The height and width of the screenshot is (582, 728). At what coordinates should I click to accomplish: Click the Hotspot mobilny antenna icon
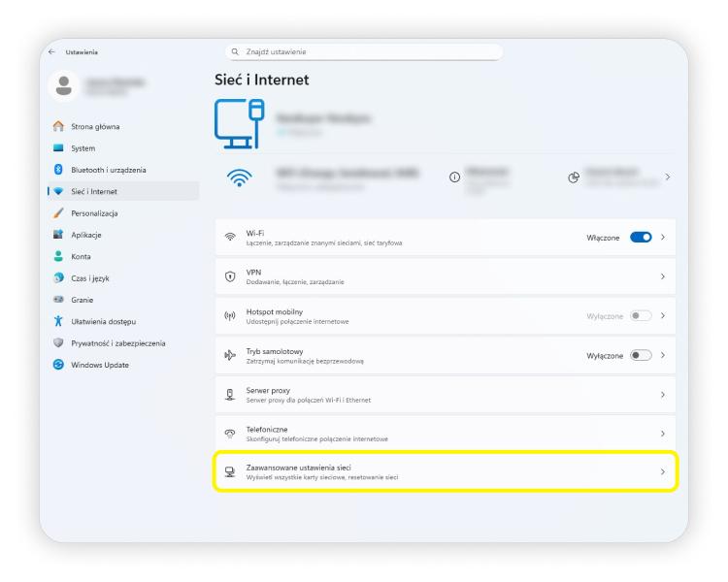[x=230, y=316]
